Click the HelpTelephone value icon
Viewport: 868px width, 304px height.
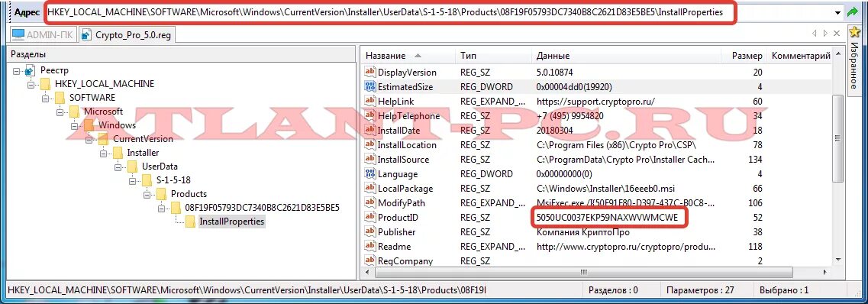point(369,116)
